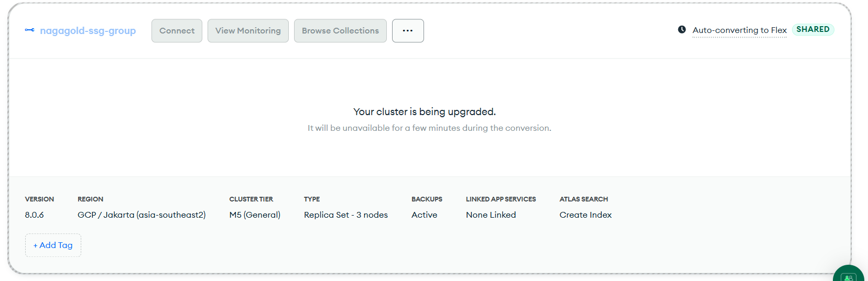Click the + Add Tag button
868x281 pixels.
pyautogui.click(x=53, y=245)
